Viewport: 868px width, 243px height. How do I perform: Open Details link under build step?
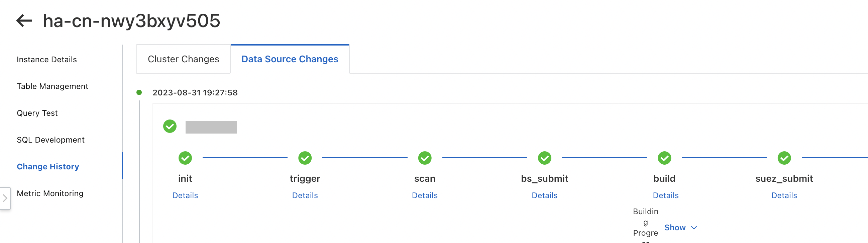(665, 195)
